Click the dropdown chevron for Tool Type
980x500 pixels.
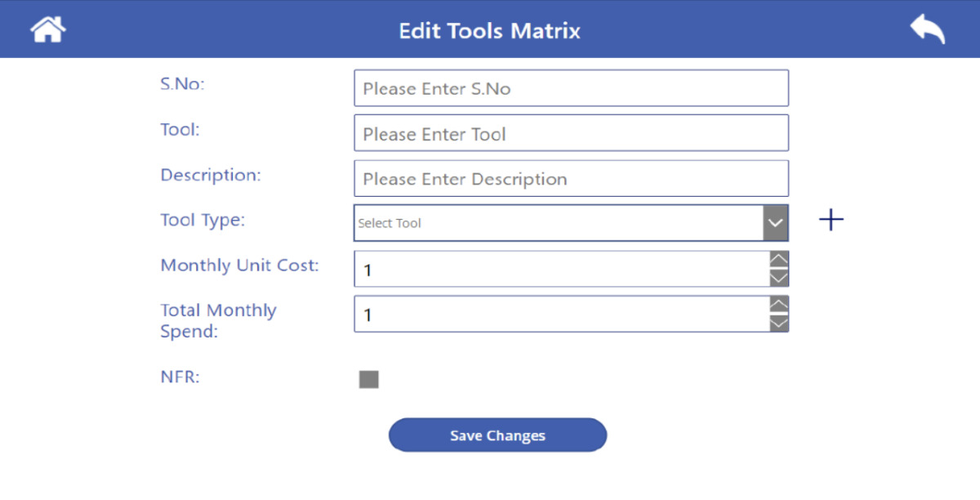pos(776,222)
